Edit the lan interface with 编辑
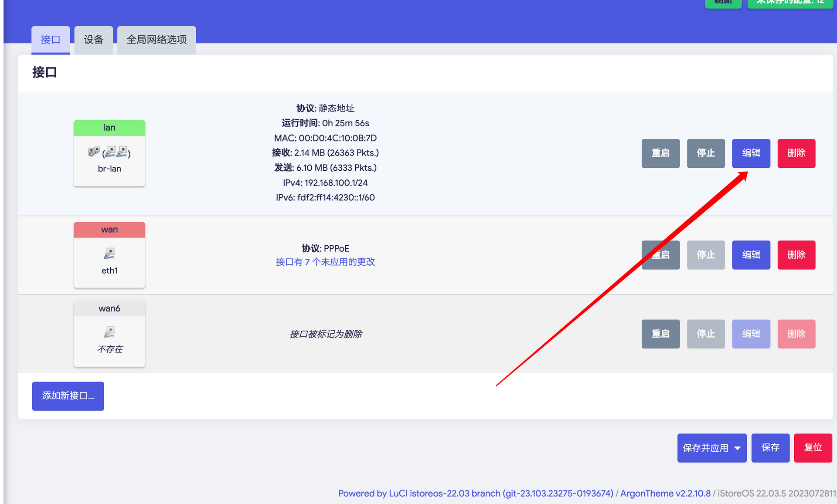The width and height of the screenshot is (837, 504). pos(751,153)
